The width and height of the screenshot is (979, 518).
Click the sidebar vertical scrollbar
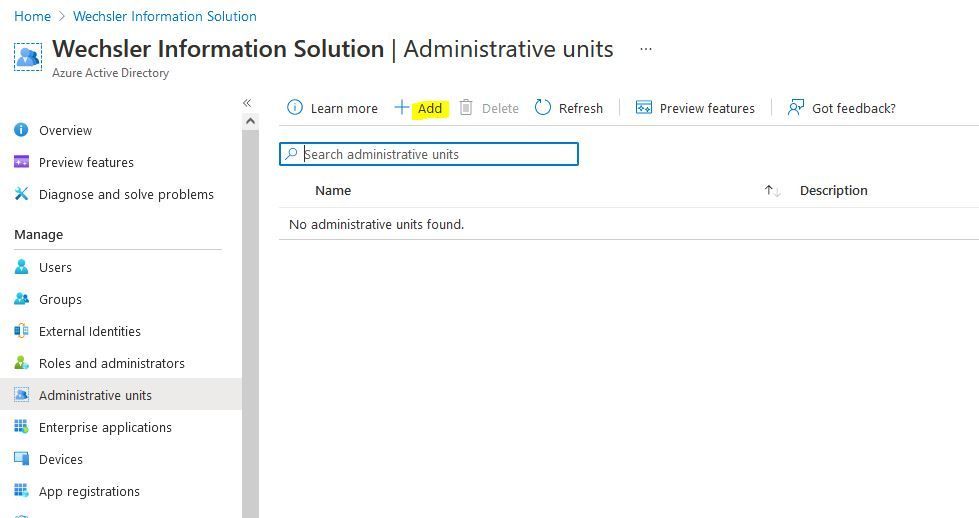point(250,323)
